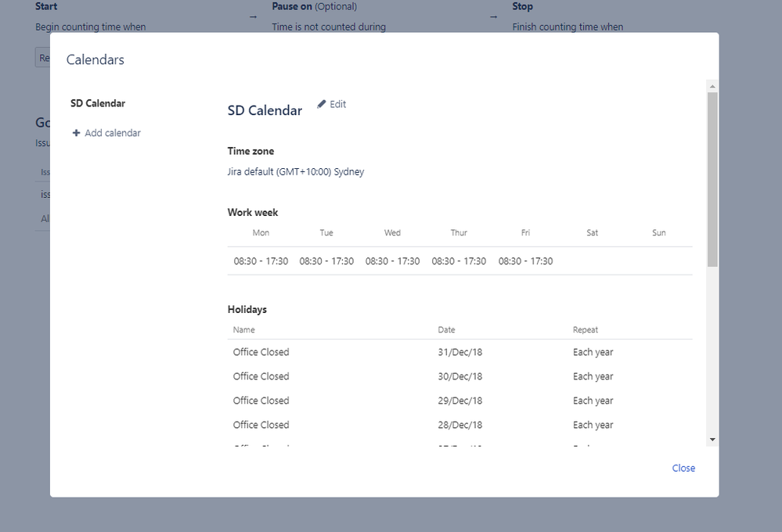
Task: Click the Holidays section label
Action: coord(247,309)
